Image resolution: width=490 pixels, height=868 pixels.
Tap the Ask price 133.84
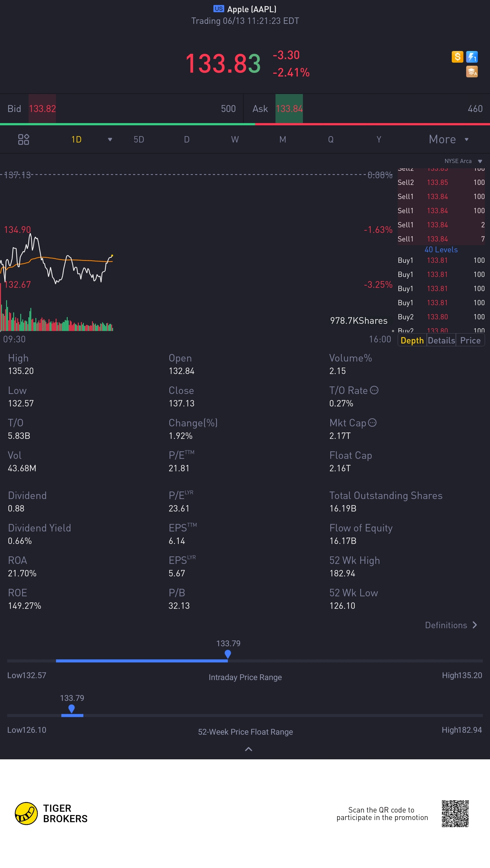[289, 108]
